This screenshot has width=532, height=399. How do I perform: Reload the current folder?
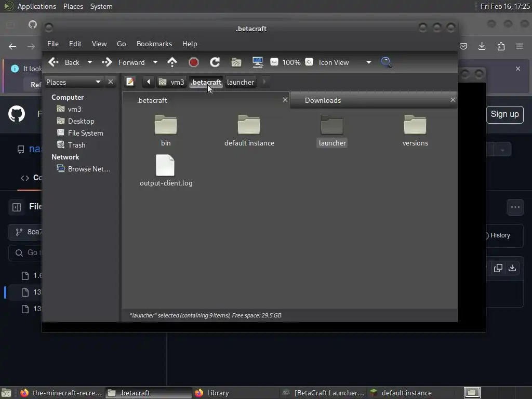[x=215, y=62]
